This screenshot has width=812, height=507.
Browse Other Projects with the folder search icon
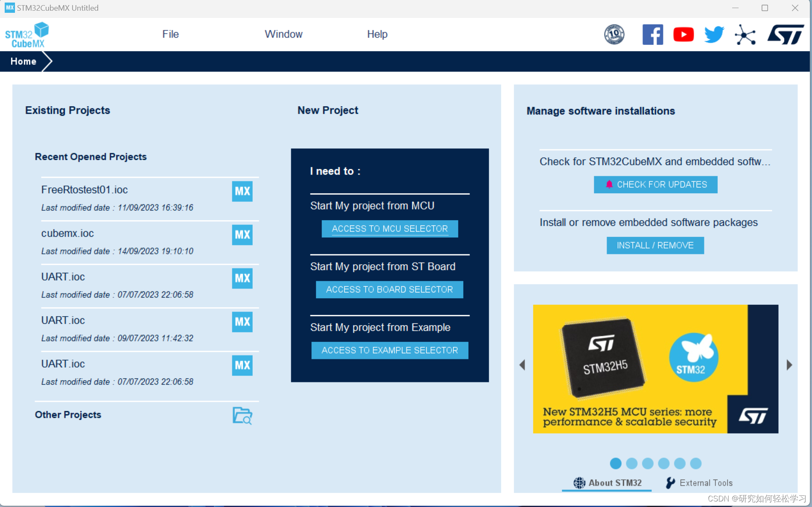(x=242, y=415)
